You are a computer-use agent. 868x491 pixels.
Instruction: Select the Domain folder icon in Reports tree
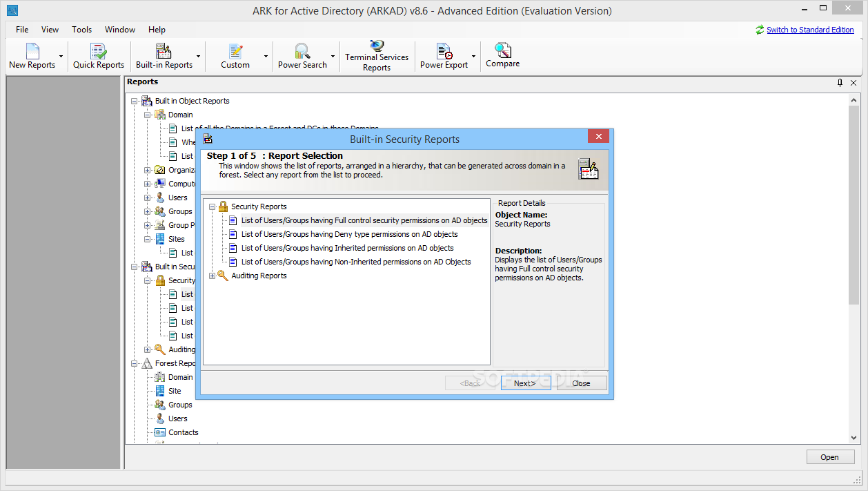click(160, 115)
